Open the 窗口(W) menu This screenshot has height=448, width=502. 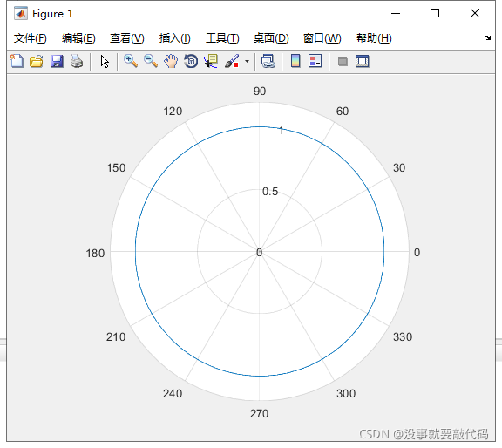[322, 38]
